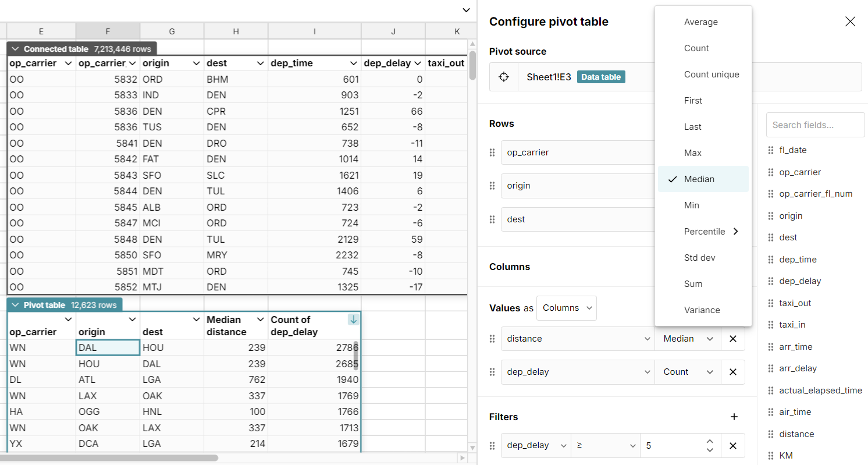Increase the filter value 5 with the up stepper
This screenshot has height=465, width=868.
click(710, 442)
